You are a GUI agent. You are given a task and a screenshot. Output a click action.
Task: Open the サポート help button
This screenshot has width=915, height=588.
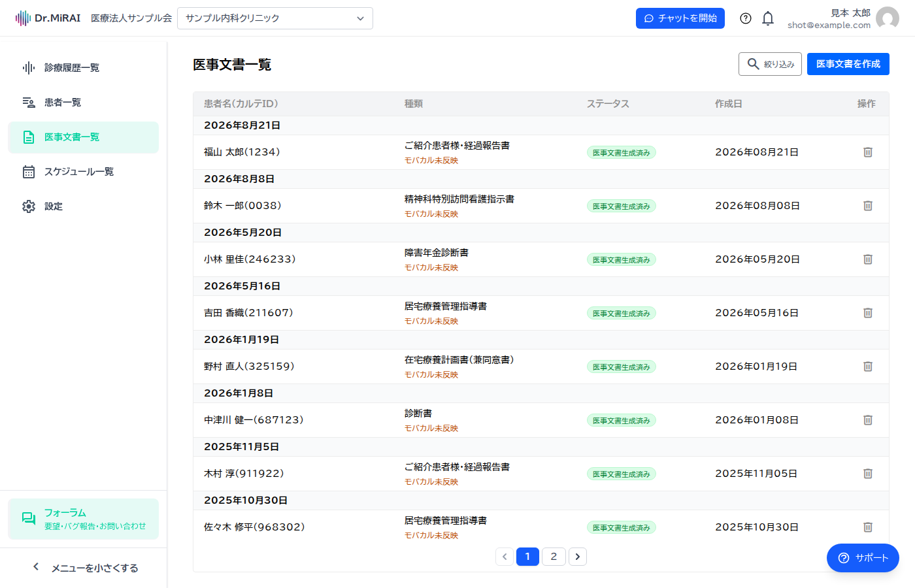pos(863,558)
